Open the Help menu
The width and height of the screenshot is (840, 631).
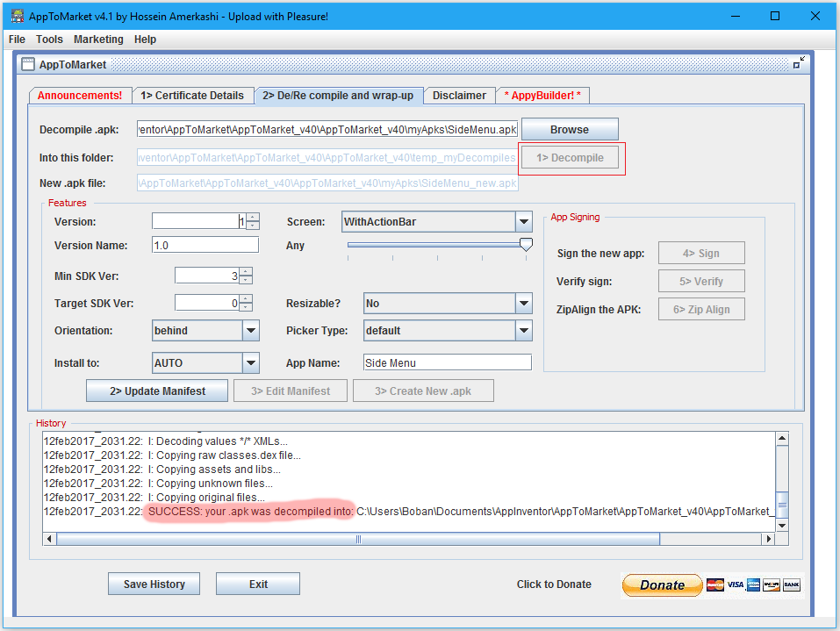pos(145,39)
